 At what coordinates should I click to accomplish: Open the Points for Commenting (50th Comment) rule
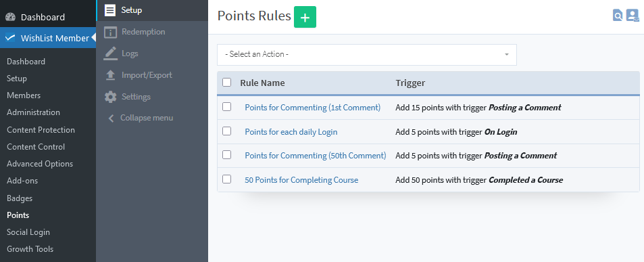(316, 156)
